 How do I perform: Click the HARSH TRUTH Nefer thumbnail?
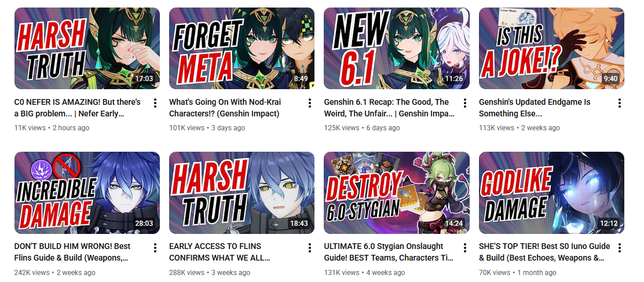pos(87,49)
